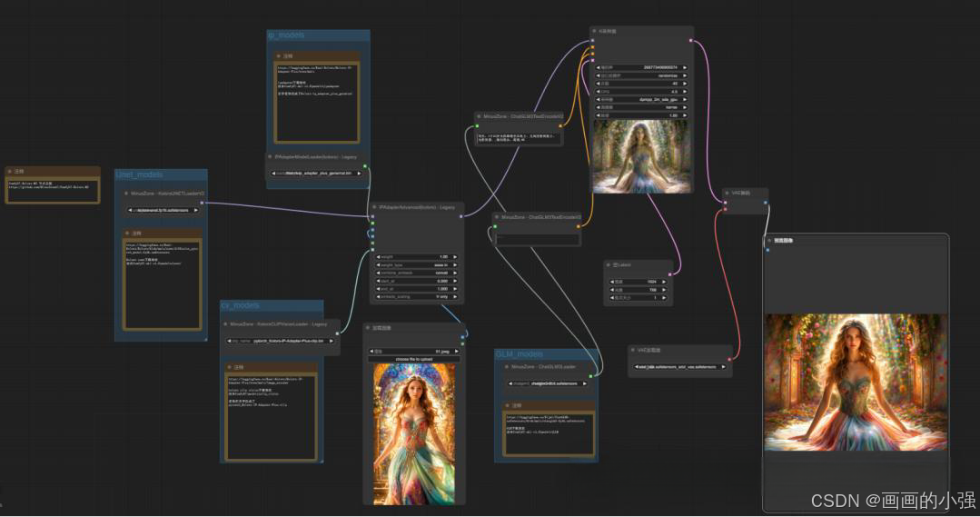Collapse the note node inside ip_models group
The image size is (980, 517).
click(279, 56)
